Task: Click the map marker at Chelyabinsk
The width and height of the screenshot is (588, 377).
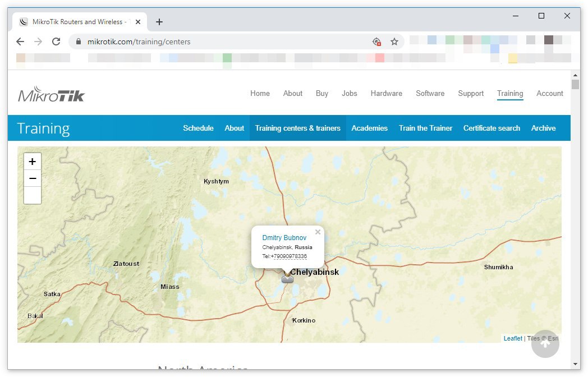Action: click(x=287, y=278)
